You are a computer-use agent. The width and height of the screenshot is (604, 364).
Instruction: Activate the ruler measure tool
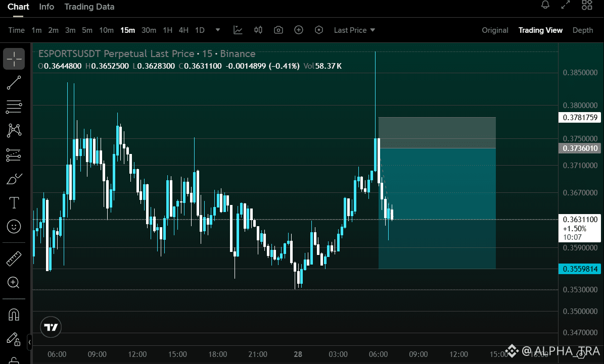[14, 258]
